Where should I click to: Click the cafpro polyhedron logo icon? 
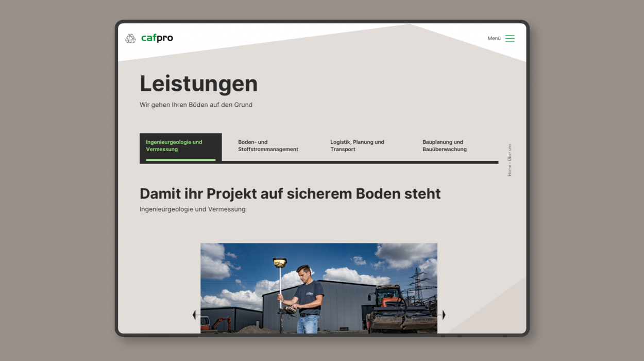pos(130,38)
